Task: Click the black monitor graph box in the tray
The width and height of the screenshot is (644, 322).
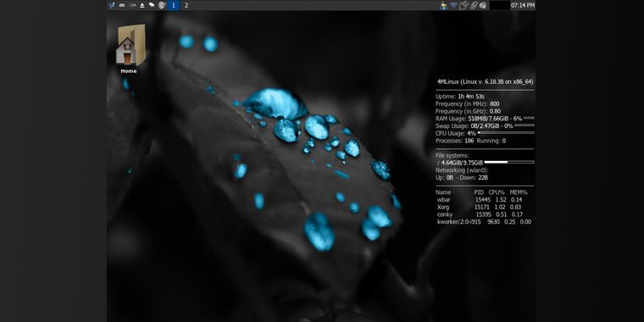Action: pos(499,5)
